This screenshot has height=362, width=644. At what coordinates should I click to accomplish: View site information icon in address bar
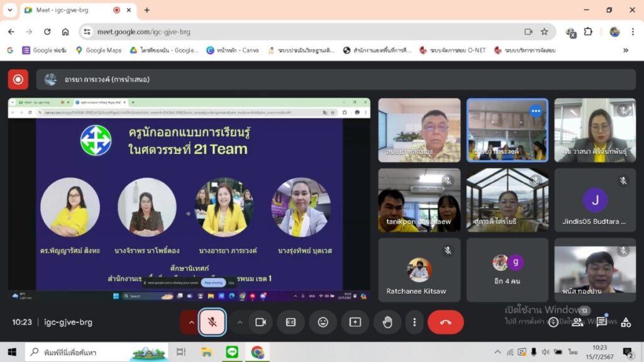pyautogui.click(x=87, y=31)
